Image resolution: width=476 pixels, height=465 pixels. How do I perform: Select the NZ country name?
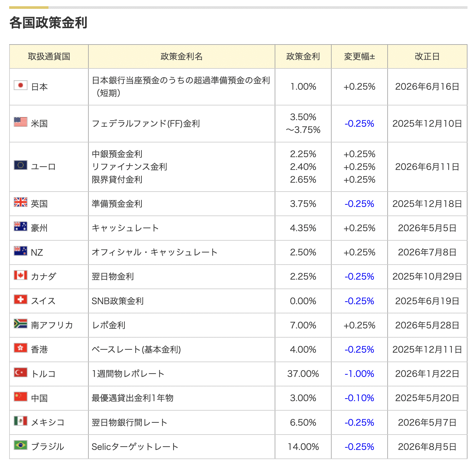click(37, 252)
